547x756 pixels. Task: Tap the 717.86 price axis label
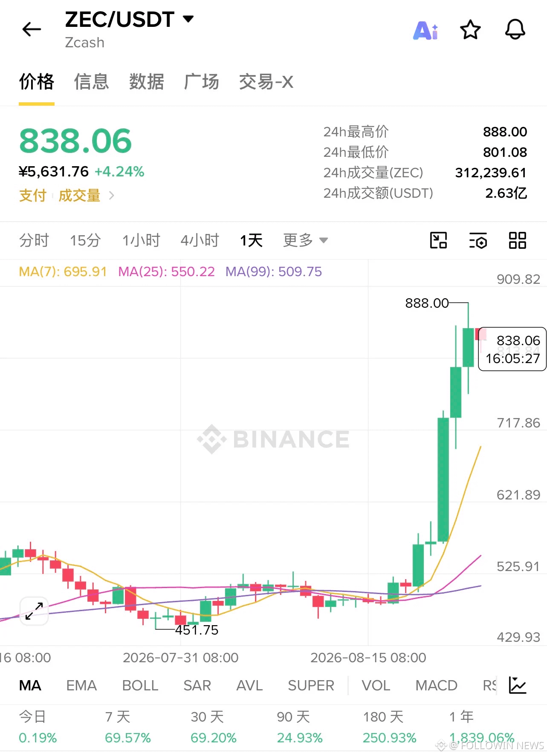518,423
